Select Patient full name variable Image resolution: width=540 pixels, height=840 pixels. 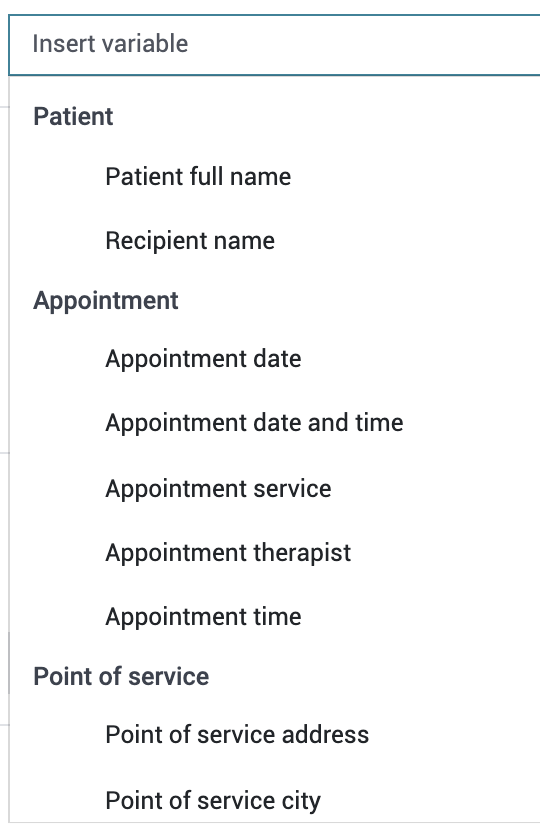274,176
